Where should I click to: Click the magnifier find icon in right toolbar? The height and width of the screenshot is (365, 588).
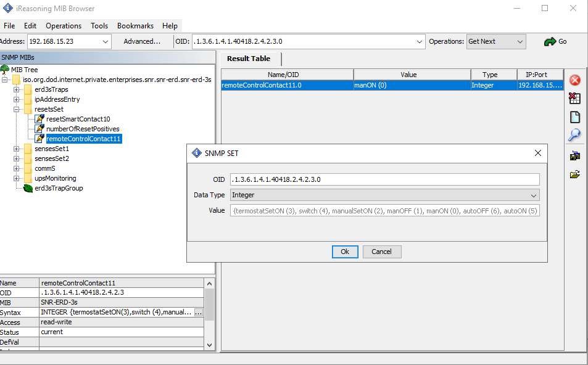point(574,135)
